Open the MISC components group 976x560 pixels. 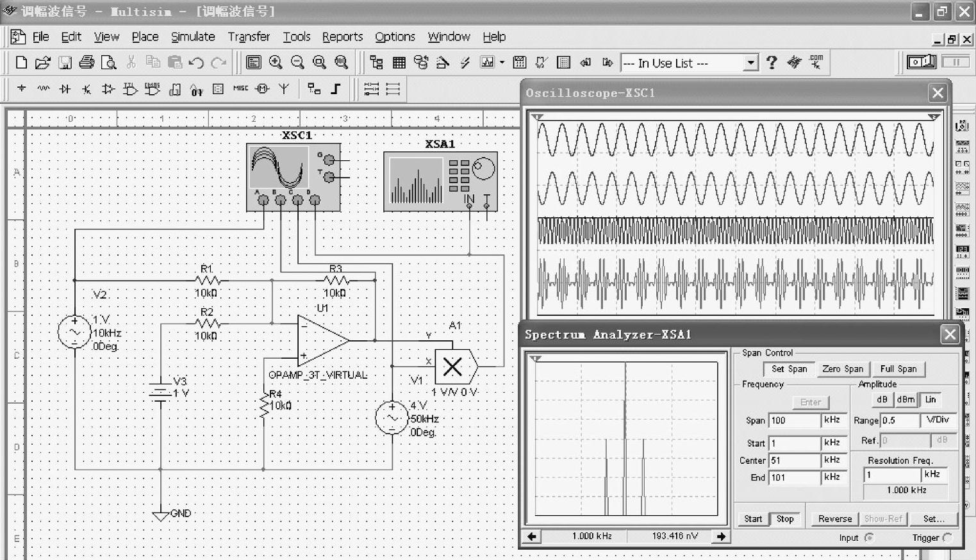[240, 89]
